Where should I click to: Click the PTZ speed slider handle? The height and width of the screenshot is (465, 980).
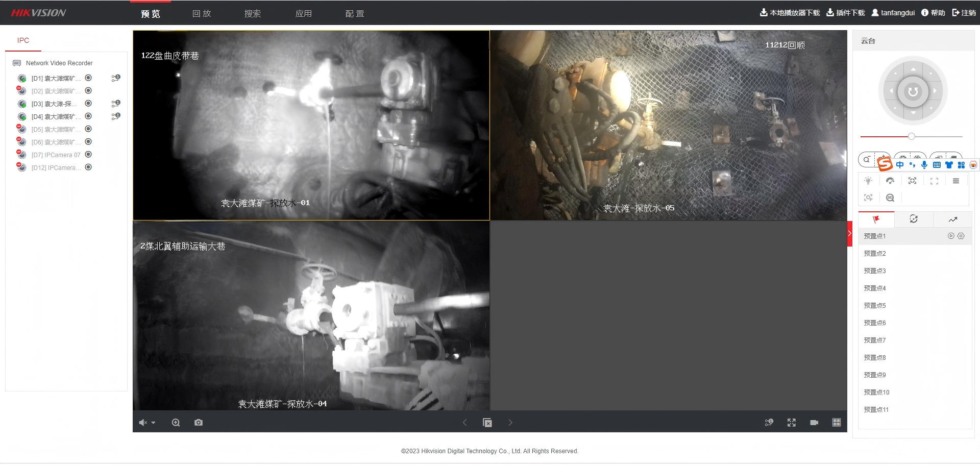pyautogui.click(x=912, y=136)
